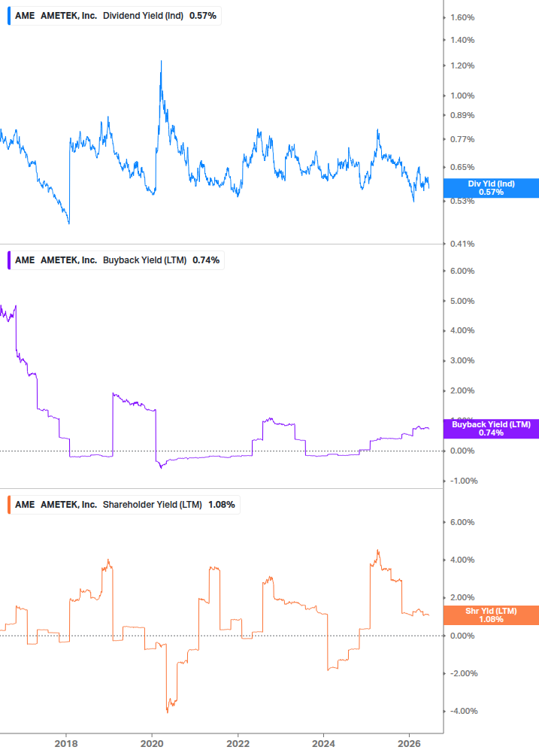539x756 pixels.
Task: Click the 5.00% tick on buyback yield axis
Action: point(462,302)
